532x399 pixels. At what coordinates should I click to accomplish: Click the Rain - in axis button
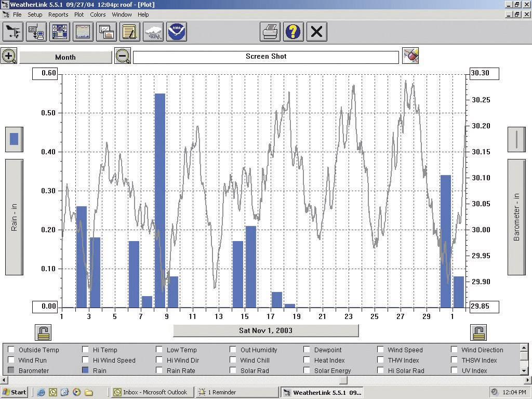tap(14, 218)
